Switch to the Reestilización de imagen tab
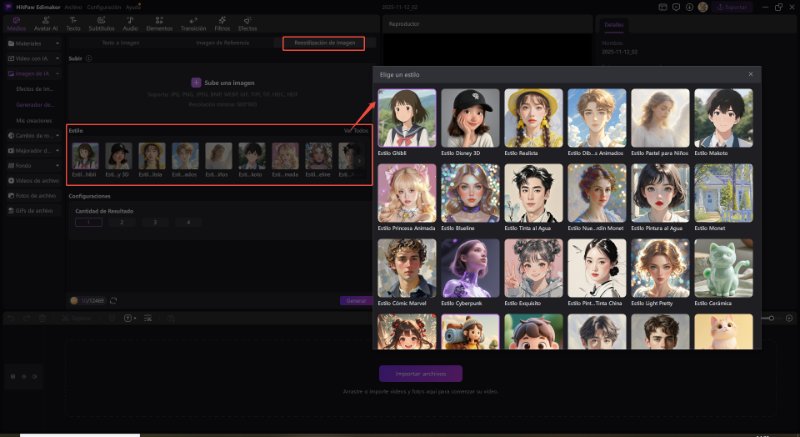Viewport: 800px width, 437px height. (x=324, y=43)
